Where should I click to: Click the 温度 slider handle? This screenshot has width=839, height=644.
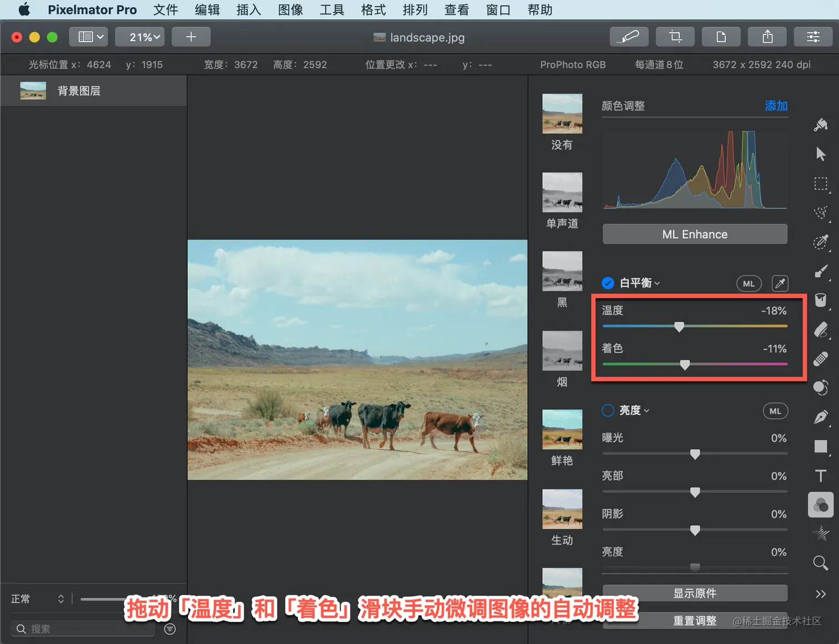pyautogui.click(x=679, y=327)
